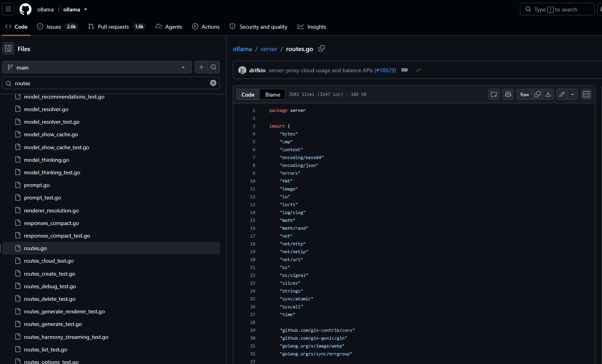Click the Type / to search box
The height and width of the screenshot is (364, 602).
pos(557,9)
